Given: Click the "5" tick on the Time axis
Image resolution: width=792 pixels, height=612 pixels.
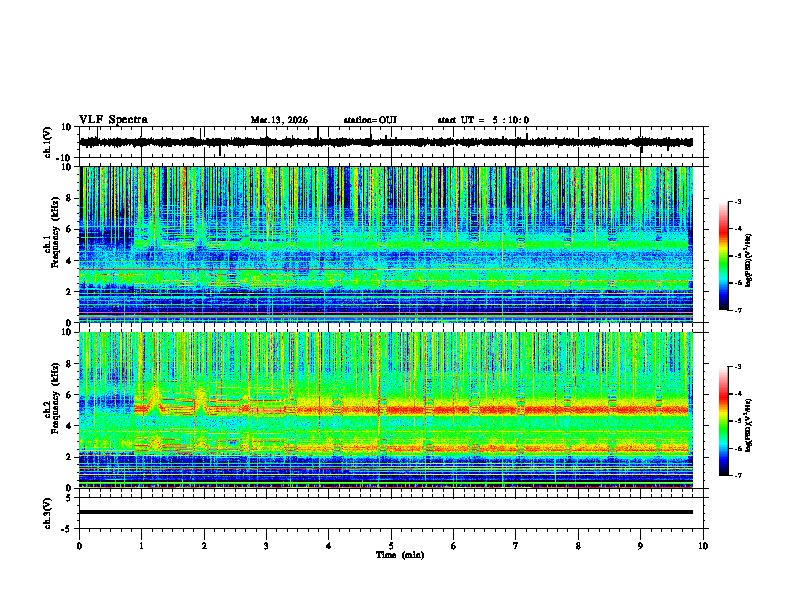Looking at the screenshot, I should tap(391, 546).
